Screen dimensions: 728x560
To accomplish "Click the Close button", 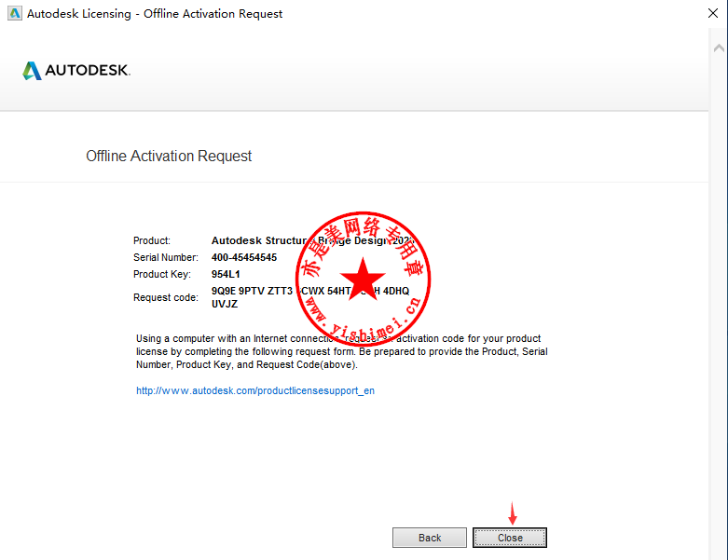I will [509, 538].
